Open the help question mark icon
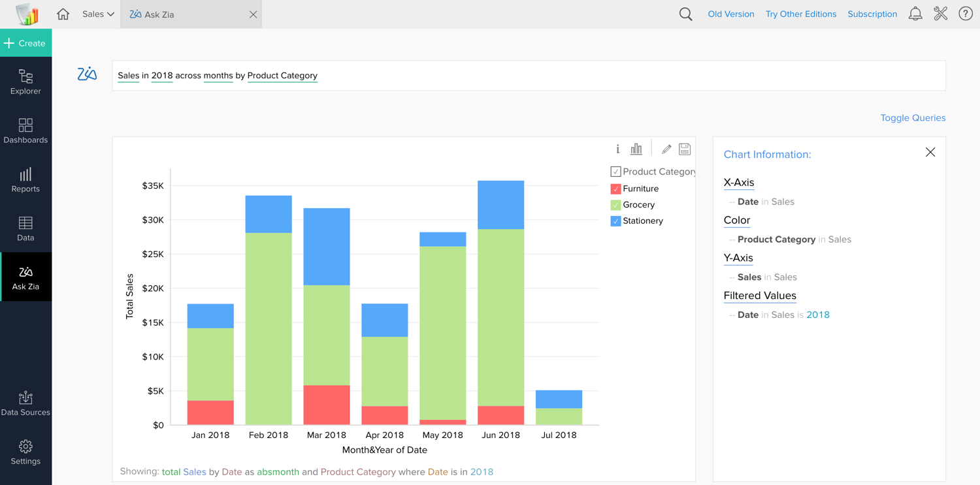This screenshot has height=485, width=980. pyautogui.click(x=966, y=14)
